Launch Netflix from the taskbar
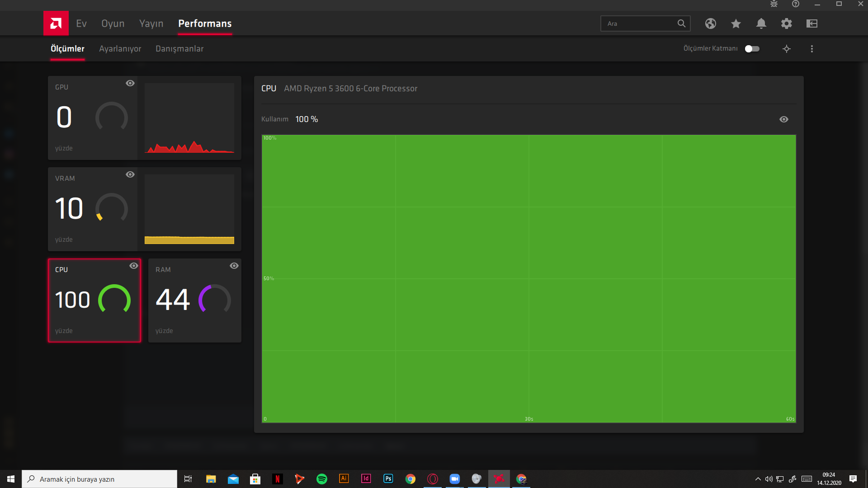 tap(278, 479)
